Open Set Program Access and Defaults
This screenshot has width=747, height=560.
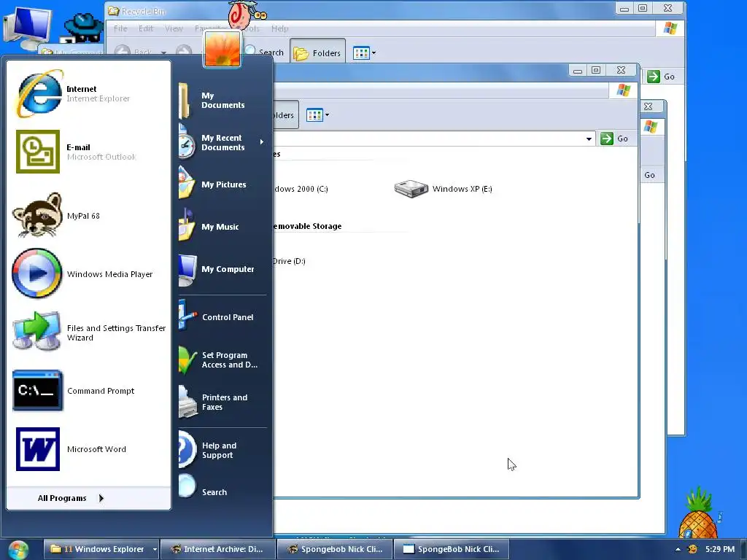pyautogui.click(x=222, y=360)
